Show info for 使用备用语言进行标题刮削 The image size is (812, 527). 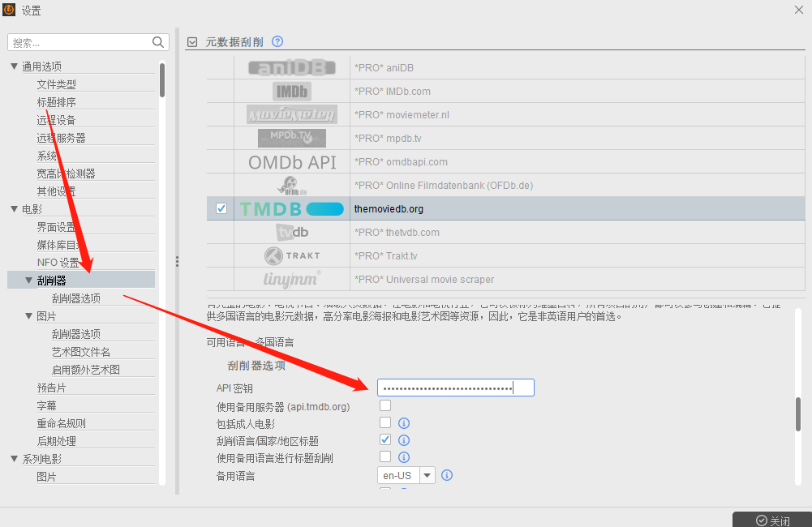pos(404,457)
